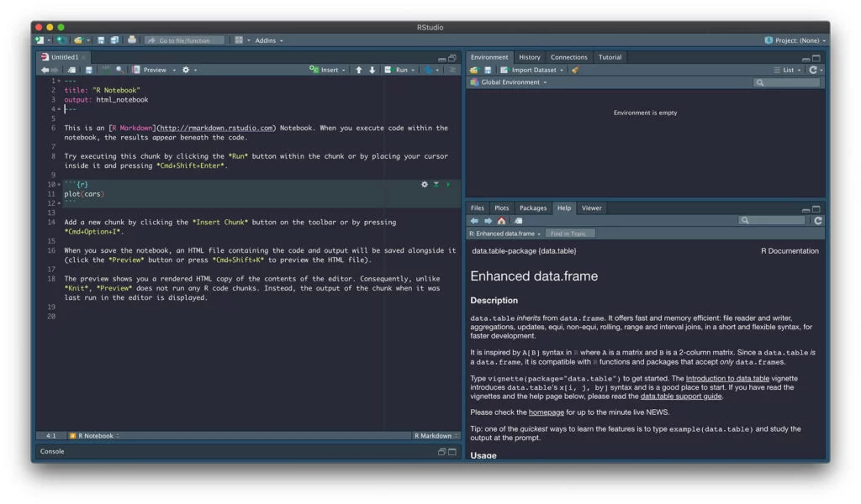Open chunk options gear on the r chunk

(425, 184)
